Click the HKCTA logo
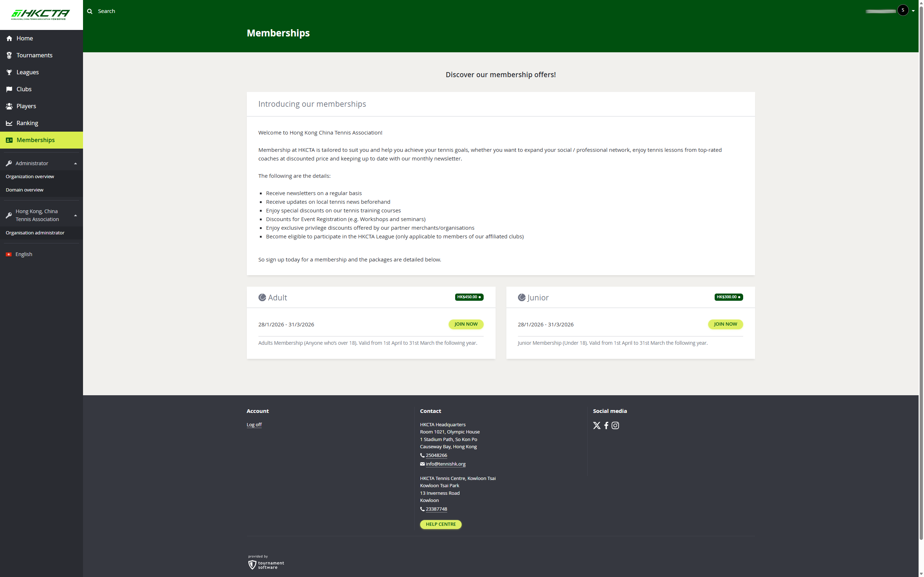924x577 pixels. point(41,14)
